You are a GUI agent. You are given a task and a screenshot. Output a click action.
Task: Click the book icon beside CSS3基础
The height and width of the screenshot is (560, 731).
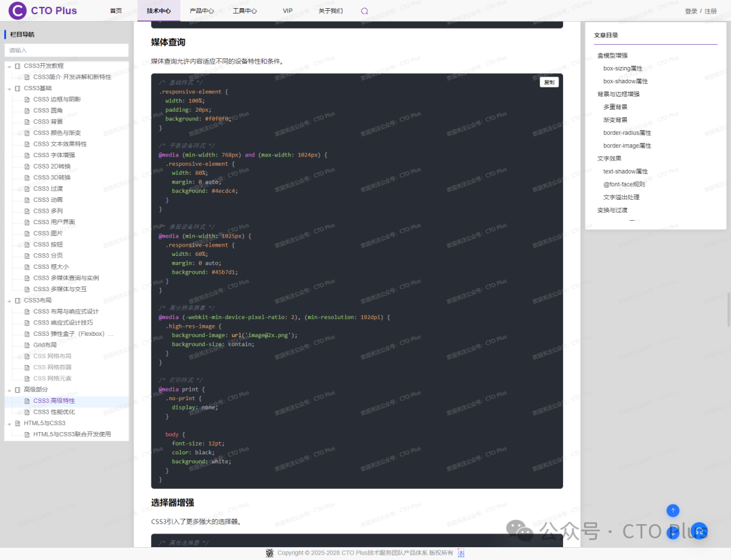click(18, 88)
